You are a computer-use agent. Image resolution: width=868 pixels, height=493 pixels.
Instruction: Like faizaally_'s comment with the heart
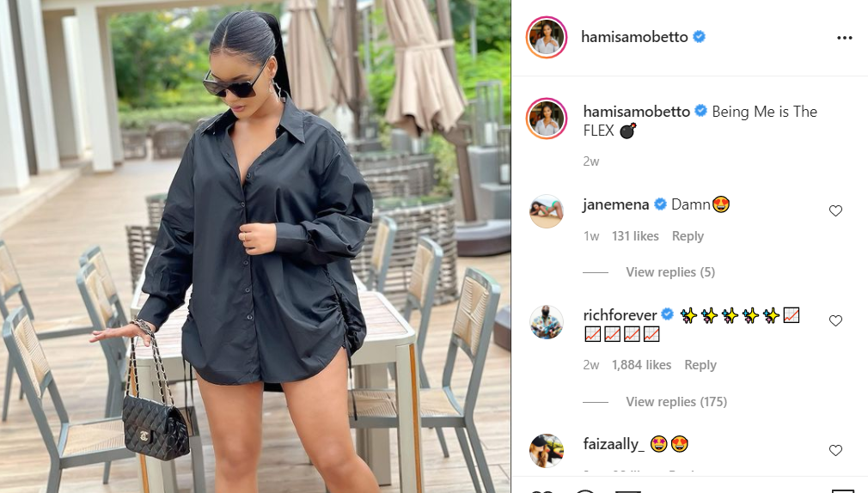coord(835,450)
